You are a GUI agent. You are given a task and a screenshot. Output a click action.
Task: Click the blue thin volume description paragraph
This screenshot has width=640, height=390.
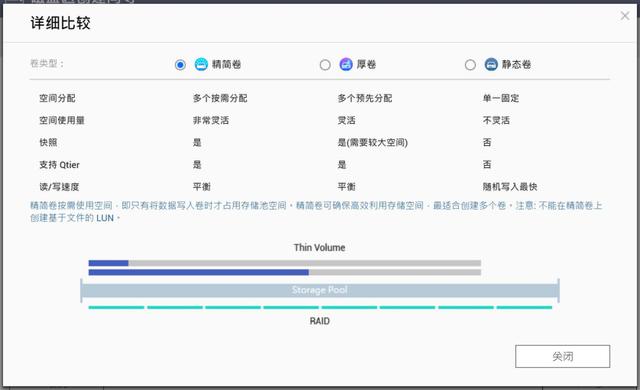(316, 212)
